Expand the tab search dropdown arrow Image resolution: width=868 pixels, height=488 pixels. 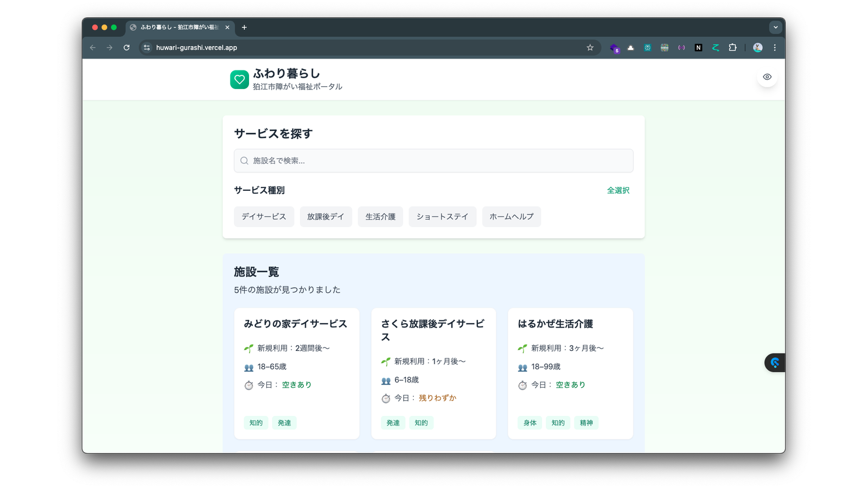click(x=775, y=27)
